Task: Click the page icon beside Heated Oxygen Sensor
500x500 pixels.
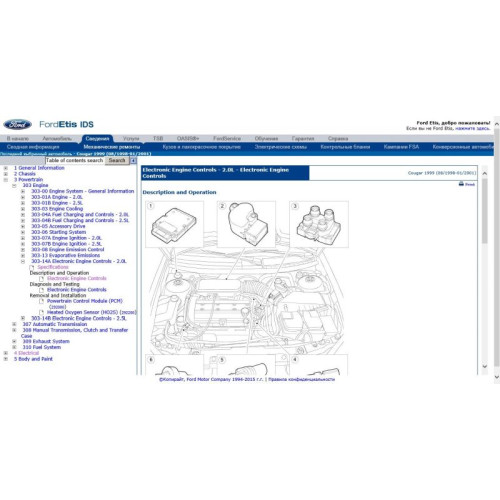Action: click(x=41, y=312)
